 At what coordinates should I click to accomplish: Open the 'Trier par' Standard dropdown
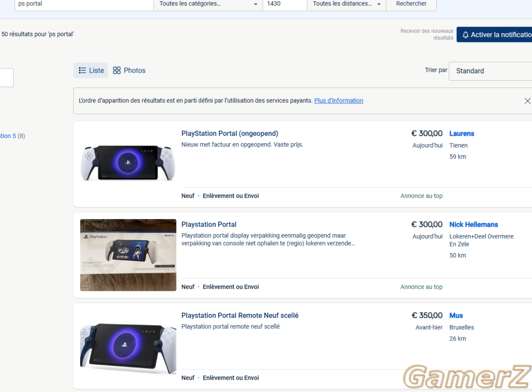(x=490, y=71)
